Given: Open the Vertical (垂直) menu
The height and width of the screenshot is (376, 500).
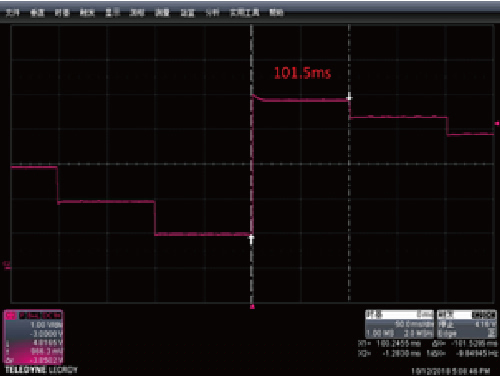Looking at the screenshot, I should click(37, 12).
